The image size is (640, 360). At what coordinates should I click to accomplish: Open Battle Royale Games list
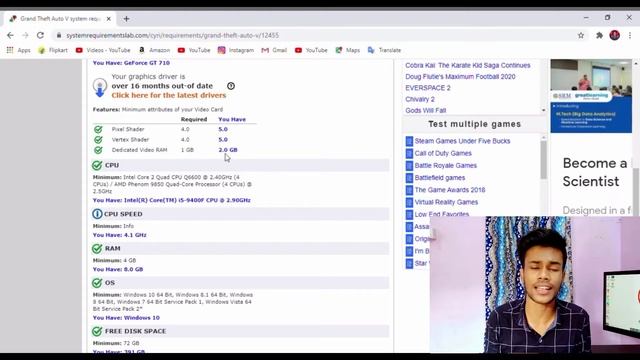pyautogui.click(x=446, y=166)
